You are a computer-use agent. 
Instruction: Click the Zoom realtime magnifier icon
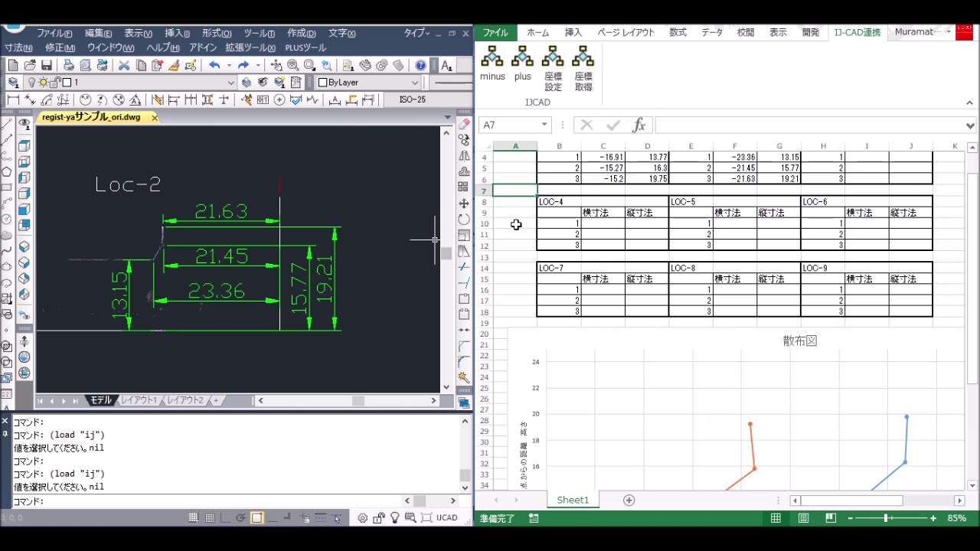pyautogui.click(x=293, y=65)
